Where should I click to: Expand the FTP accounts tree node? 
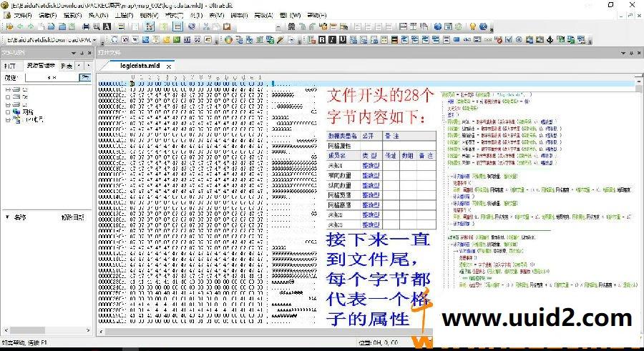7,119
